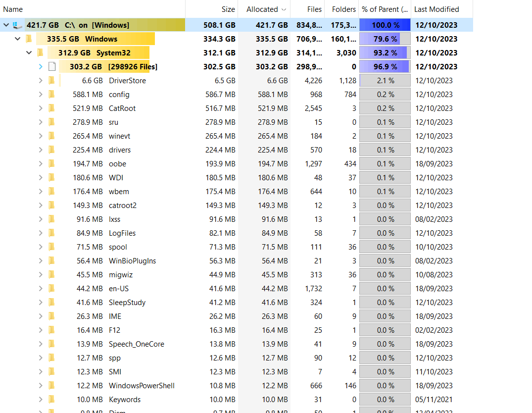Image resolution: width=532 pixels, height=413 pixels.
Task: Expand the SleepStudy folder
Action: 41,302
